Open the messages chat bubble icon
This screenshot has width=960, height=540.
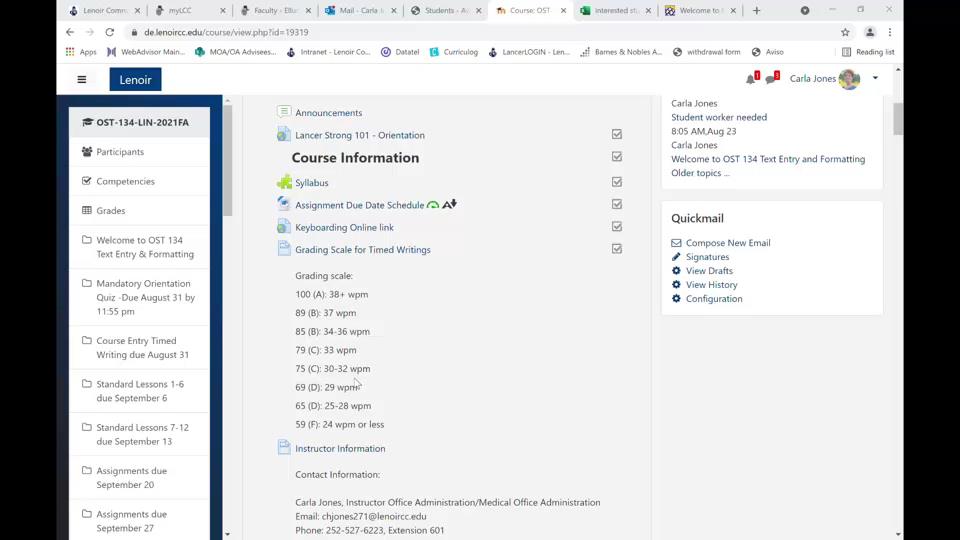[771, 79]
